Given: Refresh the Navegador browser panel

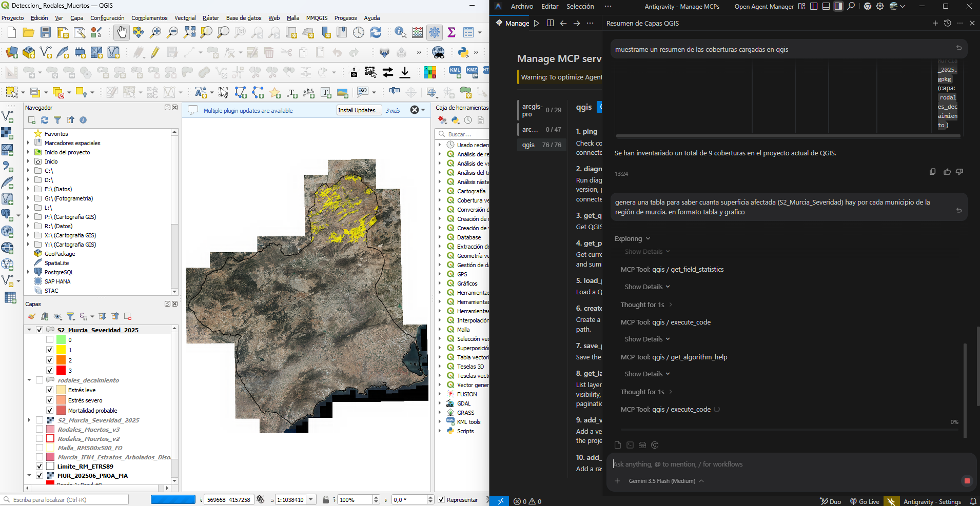Looking at the screenshot, I should coord(45,120).
